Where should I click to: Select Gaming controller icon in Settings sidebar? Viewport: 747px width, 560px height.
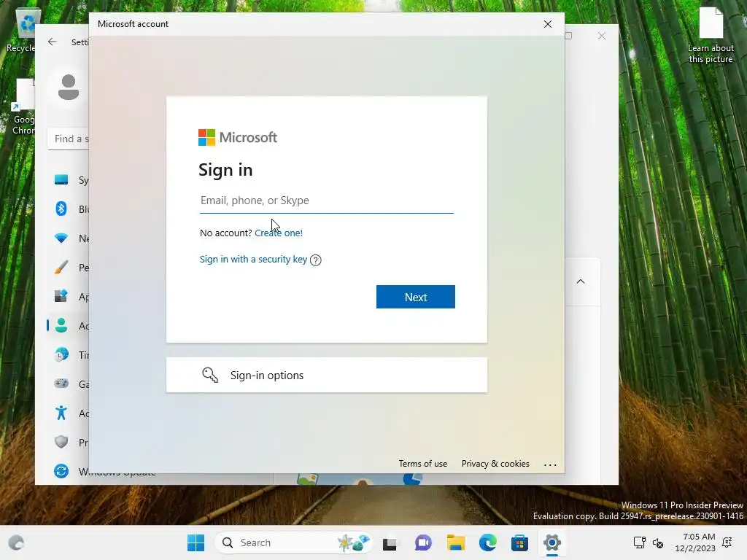tap(61, 384)
